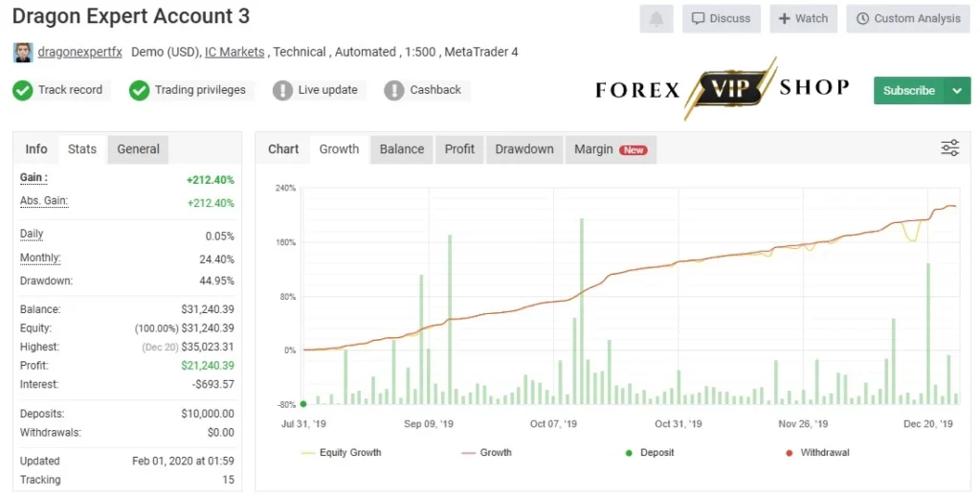Click the Trading privileges green checkmark

click(x=139, y=91)
